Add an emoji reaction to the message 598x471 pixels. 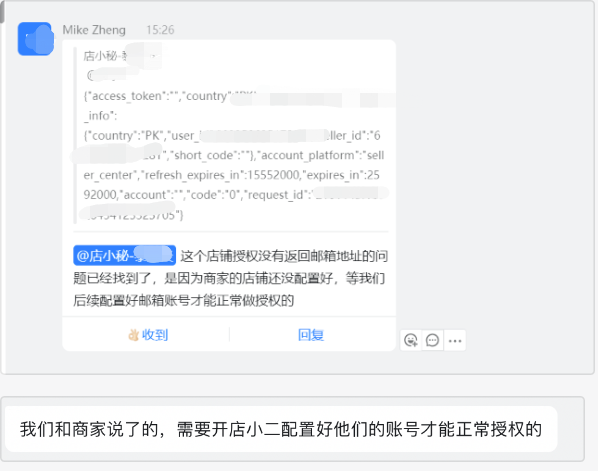point(411,340)
